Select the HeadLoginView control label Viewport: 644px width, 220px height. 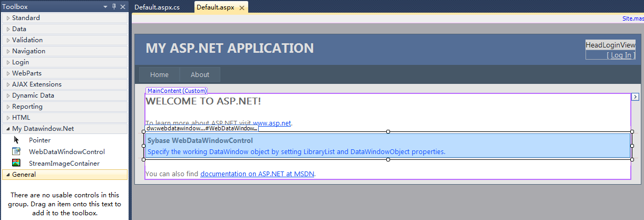[x=610, y=45]
